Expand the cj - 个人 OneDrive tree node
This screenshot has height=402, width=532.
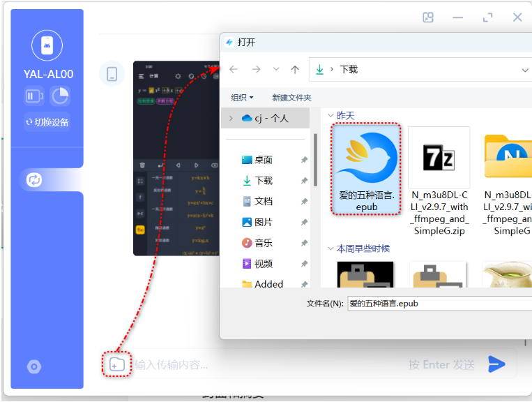click(x=231, y=119)
